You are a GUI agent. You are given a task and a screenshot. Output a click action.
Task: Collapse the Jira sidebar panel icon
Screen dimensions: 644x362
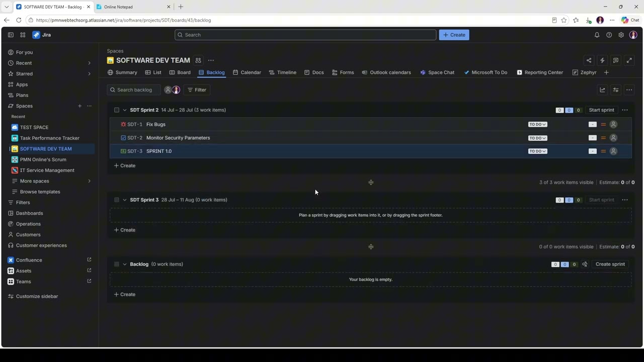coord(11,35)
